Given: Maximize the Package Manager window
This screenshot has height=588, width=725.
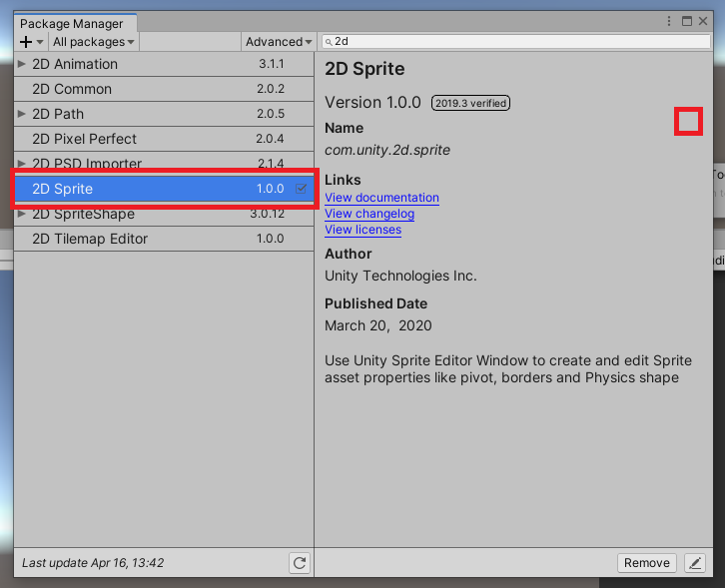Looking at the screenshot, I should click(x=687, y=21).
